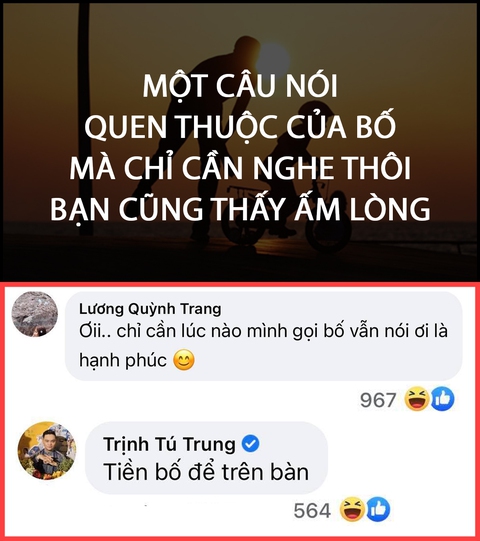480x541 pixels.
Task: Open Lương Quỳnh Trang's profile picture
Action: (35, 314)
